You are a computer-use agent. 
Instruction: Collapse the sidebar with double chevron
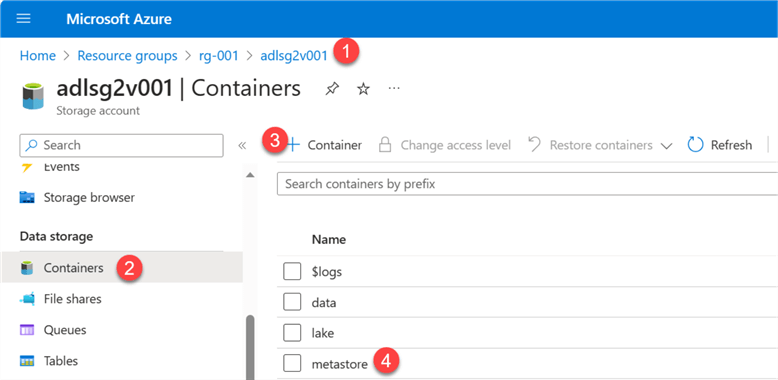click(x=242, y=145)
